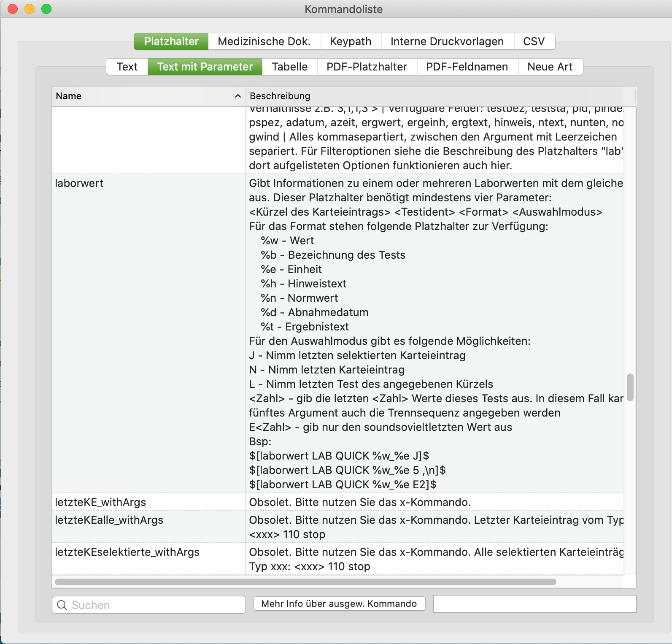The image size is (672, 644).
Task: Click 'Obsolet. Bitte nutzen Sie das x-Kommando.' description
Action: coord(360,502)
